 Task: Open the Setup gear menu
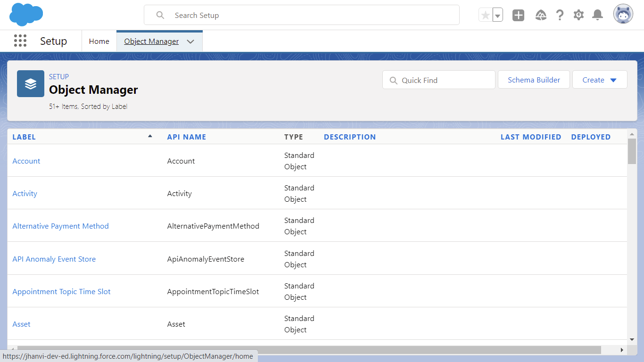pos(578,15)
